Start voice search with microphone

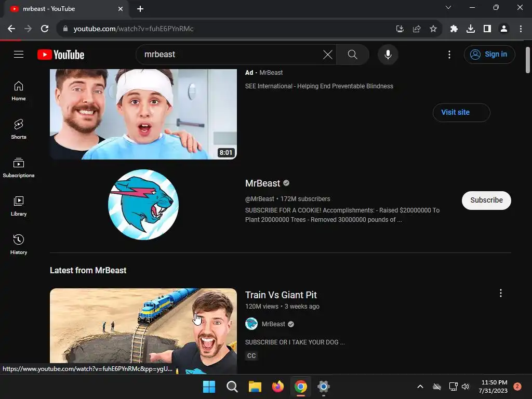click(x=388, y=54)
